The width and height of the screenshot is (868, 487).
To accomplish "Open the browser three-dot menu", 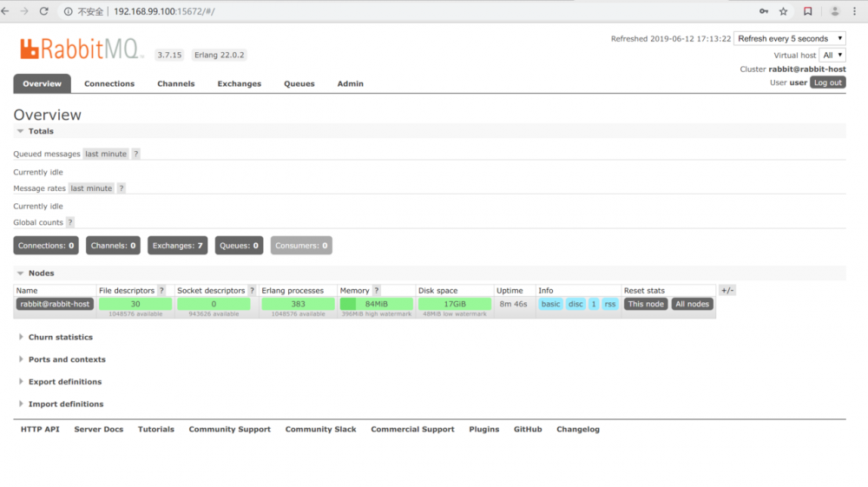I will [x=855, y=11].
